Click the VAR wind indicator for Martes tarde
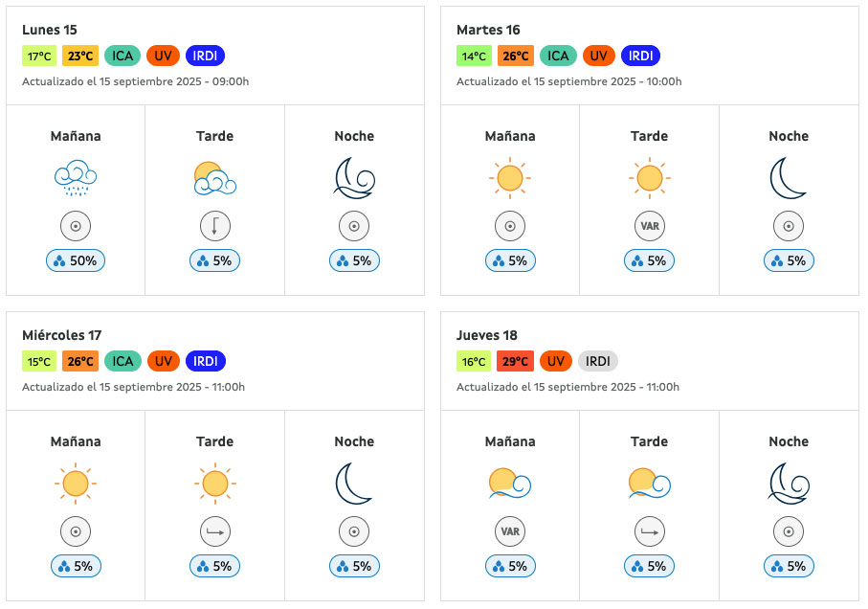The image size is (868, 609). coord(650,226)
